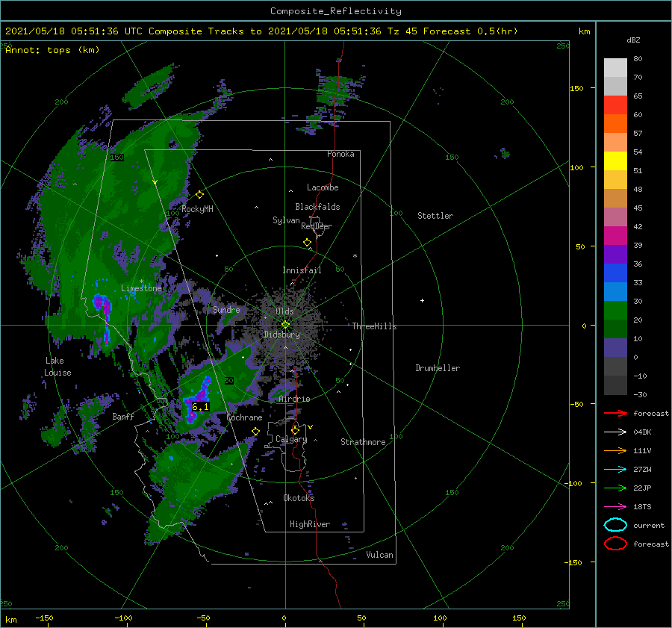Click the magenta 18TS arrow icon
672x628 pixels.
pyautogui.click(x=615, y=507)
